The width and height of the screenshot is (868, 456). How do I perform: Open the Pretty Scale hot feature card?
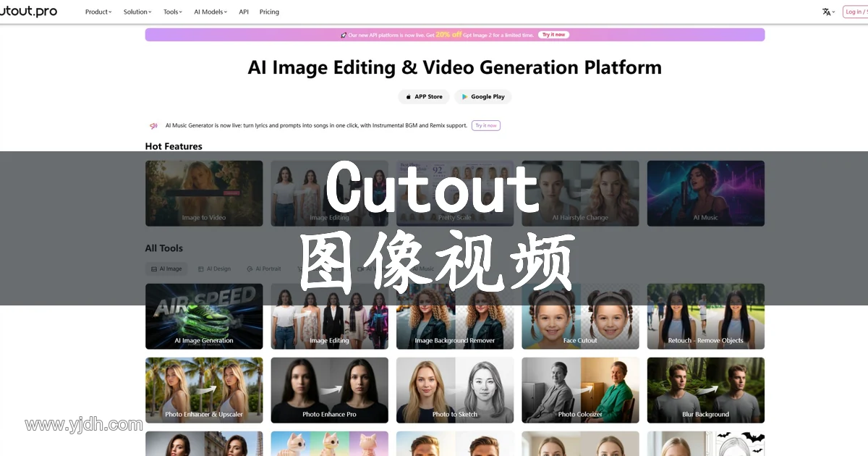coord(455,193)
